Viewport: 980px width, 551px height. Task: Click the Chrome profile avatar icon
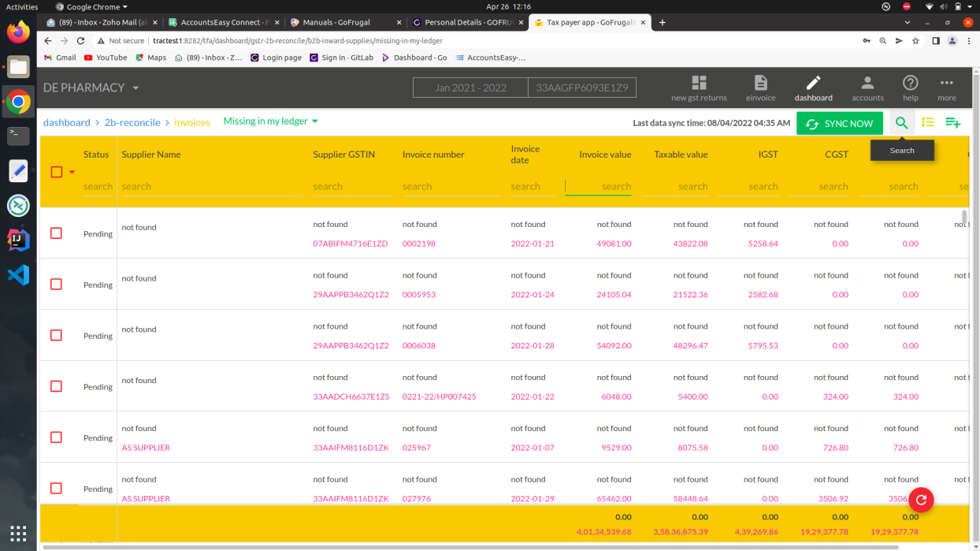pyautogui.click(x=952, y=41)
